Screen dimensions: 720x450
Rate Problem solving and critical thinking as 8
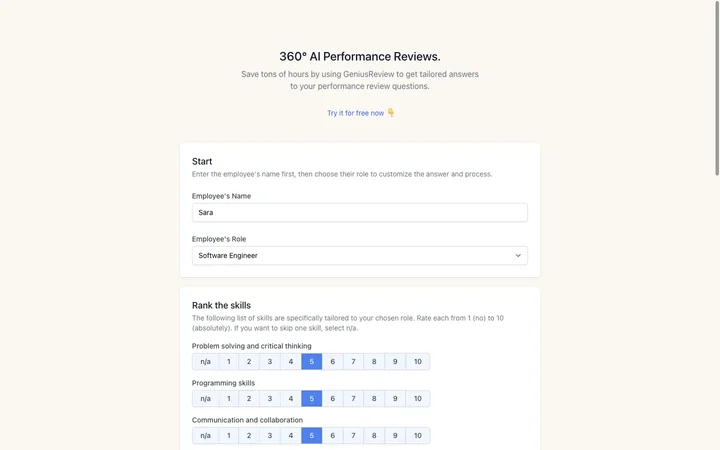coord(374,361)
